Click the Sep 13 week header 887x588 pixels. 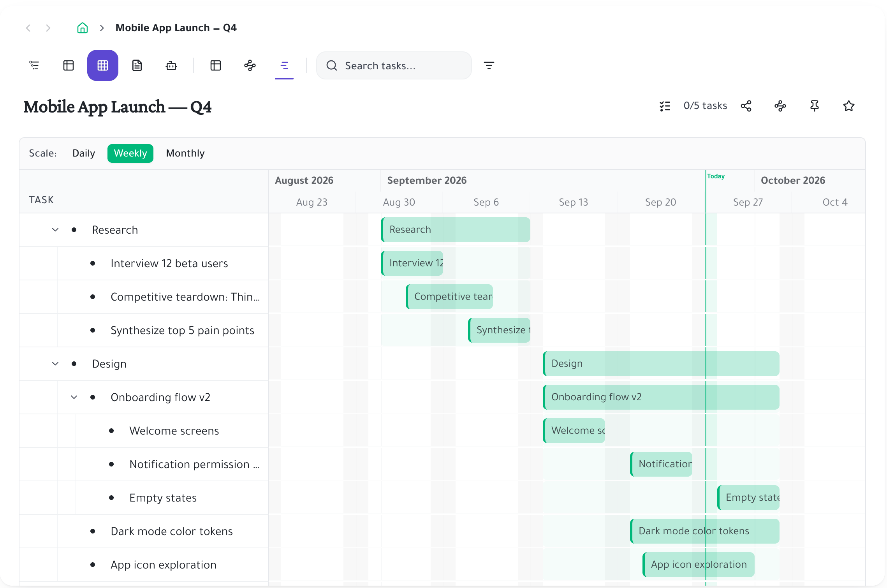[574, 202]
